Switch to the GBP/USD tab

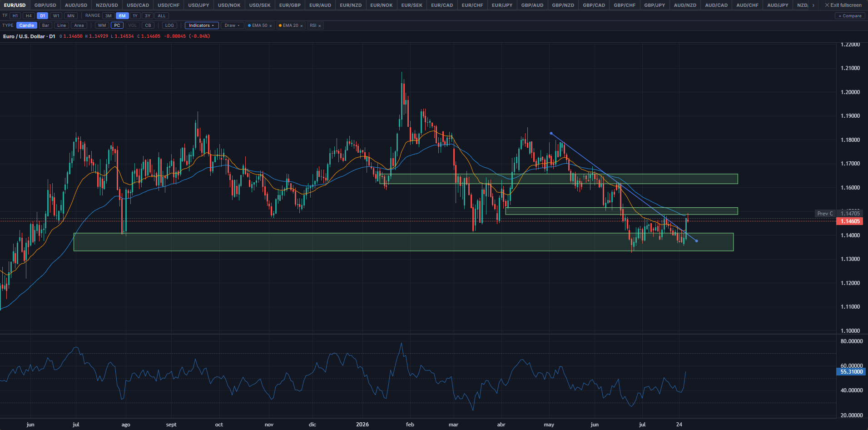[45, 5]
